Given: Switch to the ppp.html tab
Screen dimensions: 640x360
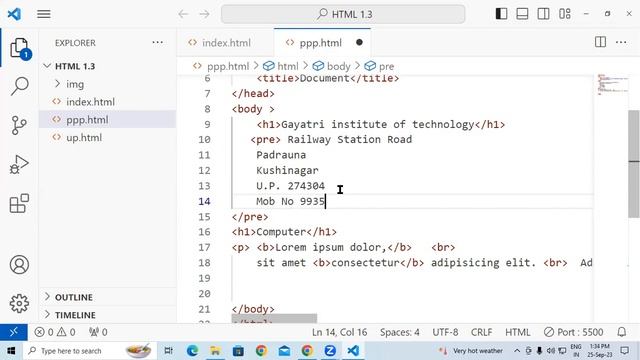Looking at the screenshot, I should click(x=320, y=43).
